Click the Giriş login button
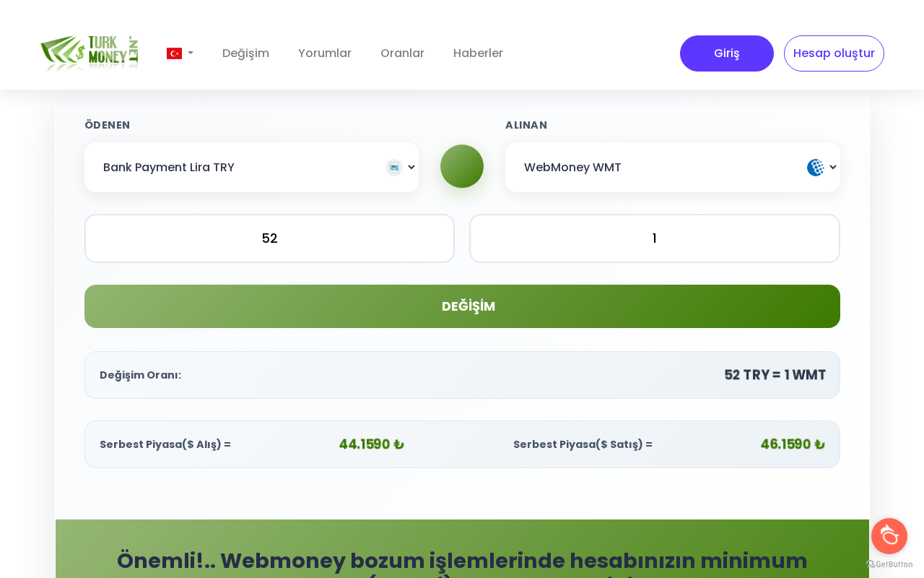The image size is (924, 578). [727, 53]
